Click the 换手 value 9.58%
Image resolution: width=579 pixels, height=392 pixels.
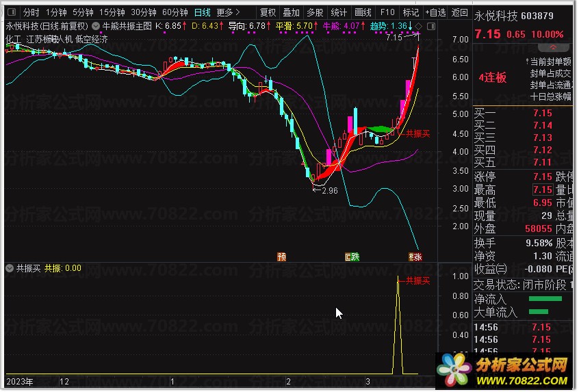(539, 244)
